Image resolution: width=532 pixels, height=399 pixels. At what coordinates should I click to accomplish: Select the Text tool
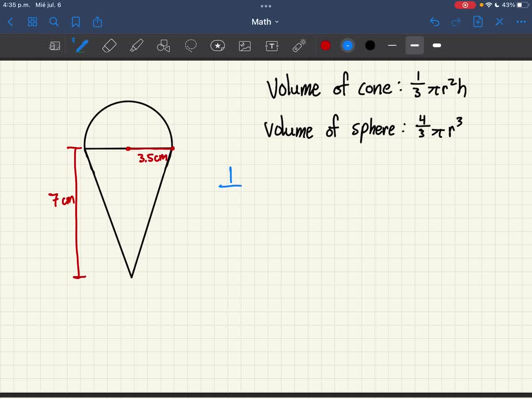(271, 46)
